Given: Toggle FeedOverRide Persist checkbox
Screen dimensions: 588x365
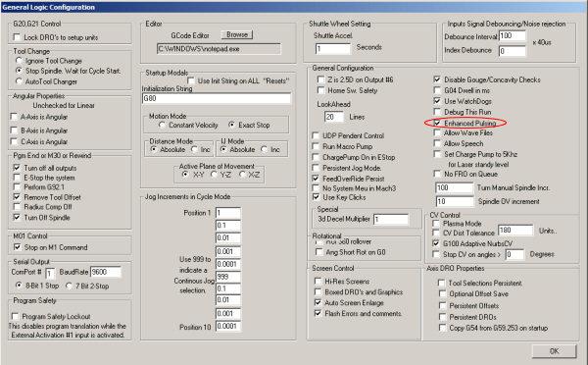Looking at the screenshot, I should 316,179.
